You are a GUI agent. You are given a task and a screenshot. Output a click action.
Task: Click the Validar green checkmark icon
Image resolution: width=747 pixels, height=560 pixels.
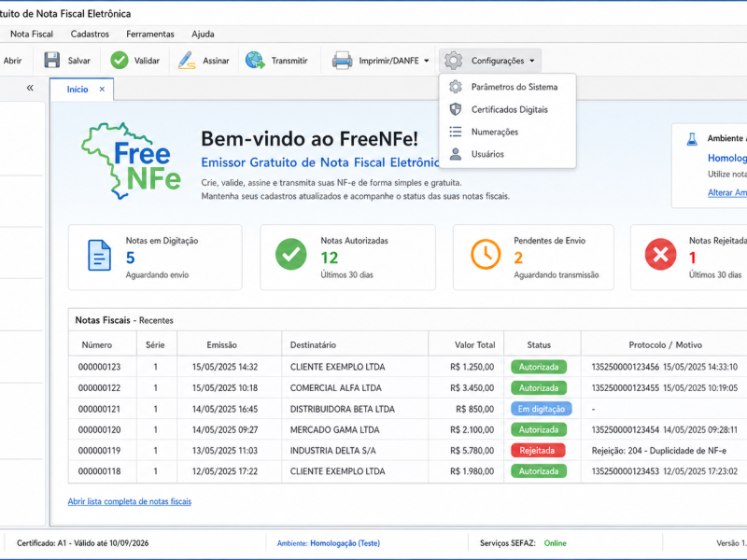pyautogui.click(x=120, y=61)
